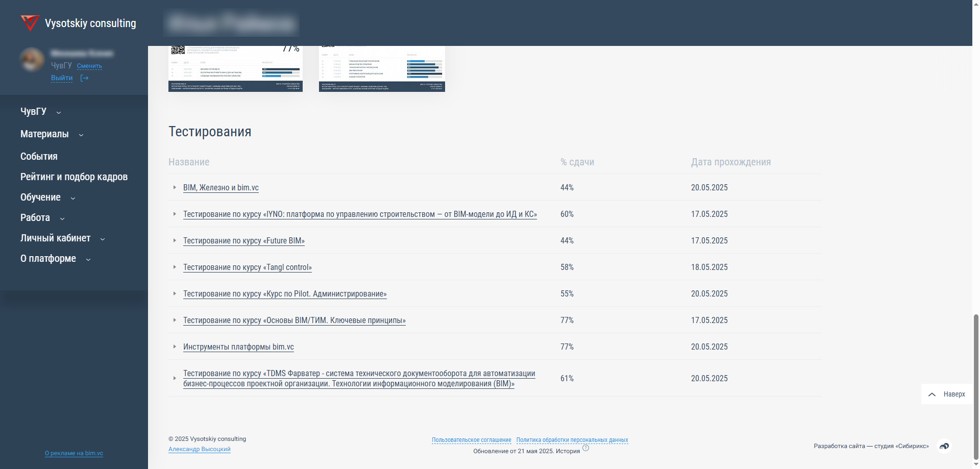The image size is (980, 469).
Task: Click the vertical page scrollbar thumb
Action: (976, 388)
